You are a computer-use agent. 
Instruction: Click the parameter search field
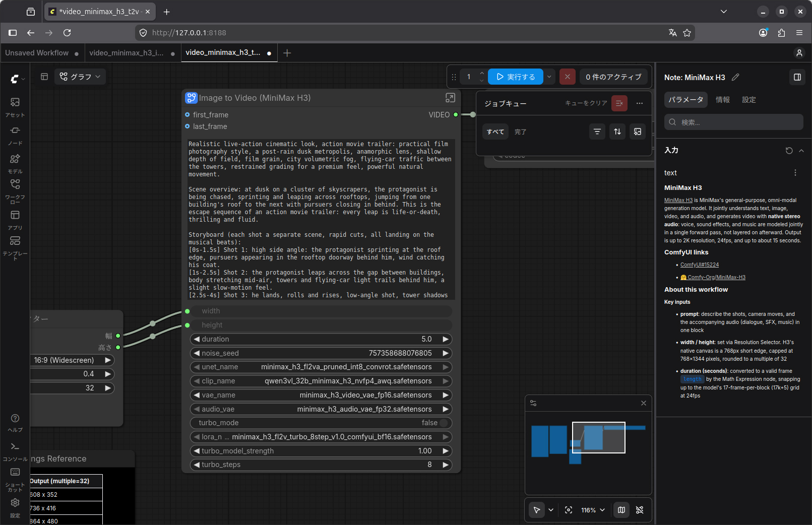734,122
